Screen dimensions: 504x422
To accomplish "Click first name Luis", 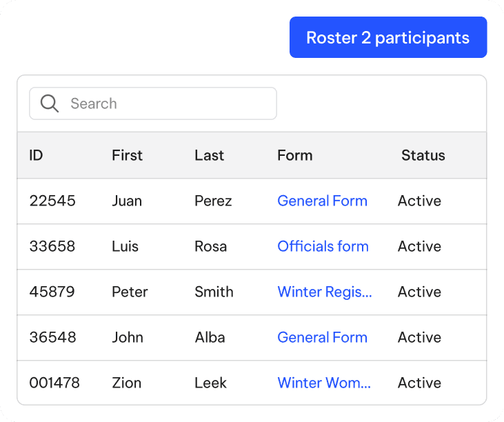I will click(125, 247).
